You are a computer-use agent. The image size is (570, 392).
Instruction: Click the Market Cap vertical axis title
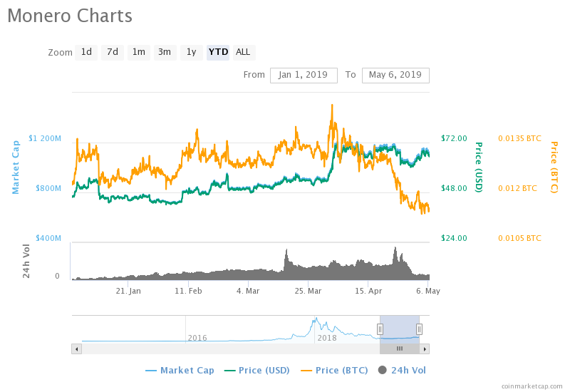(16, 167)
